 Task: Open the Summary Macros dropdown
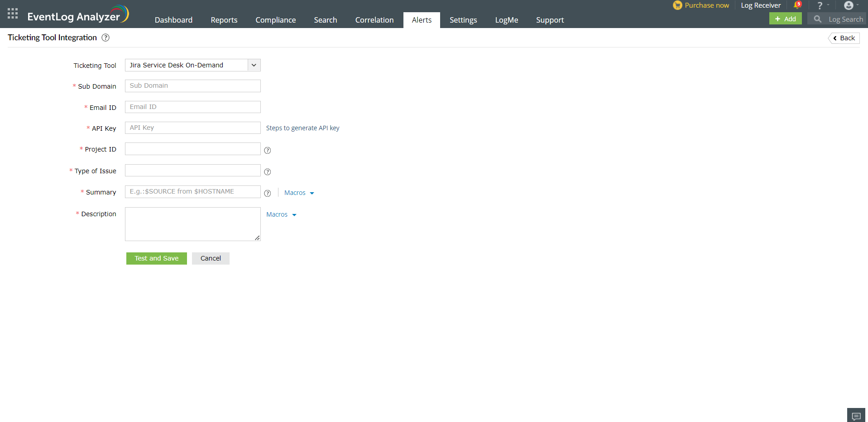(299, 193)
